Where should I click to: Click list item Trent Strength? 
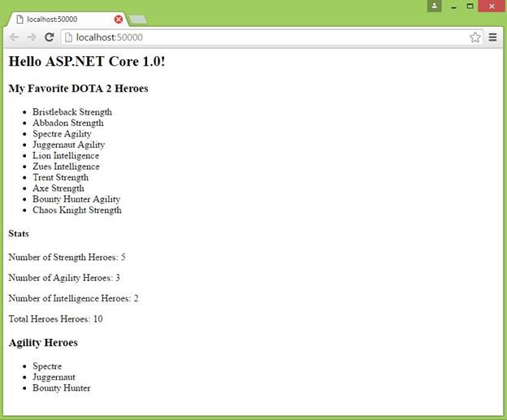coord(60,178)
